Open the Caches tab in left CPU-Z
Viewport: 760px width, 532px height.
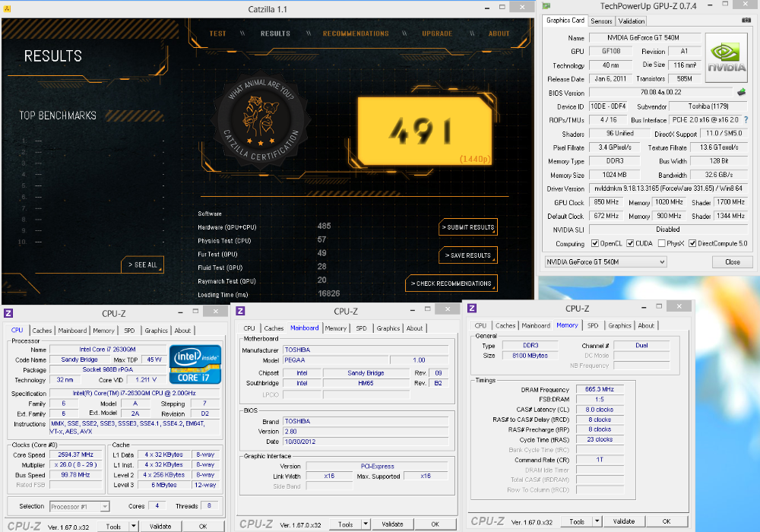[42, 331]
